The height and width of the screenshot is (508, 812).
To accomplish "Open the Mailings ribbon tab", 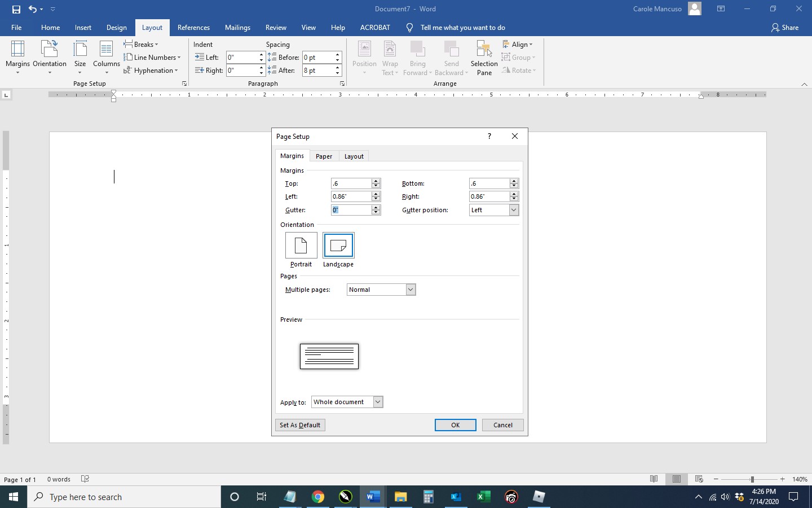I will [x=237, y=27].
